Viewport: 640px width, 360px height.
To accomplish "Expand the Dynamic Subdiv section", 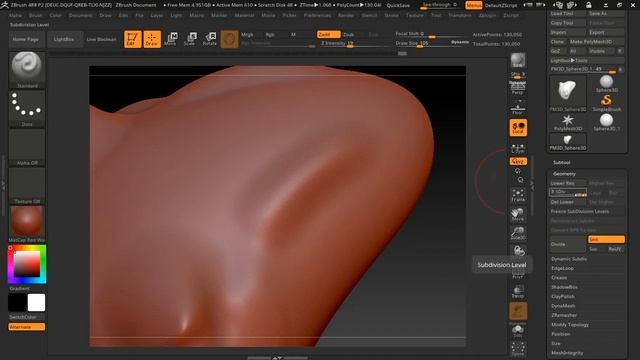I will [569, 259].
